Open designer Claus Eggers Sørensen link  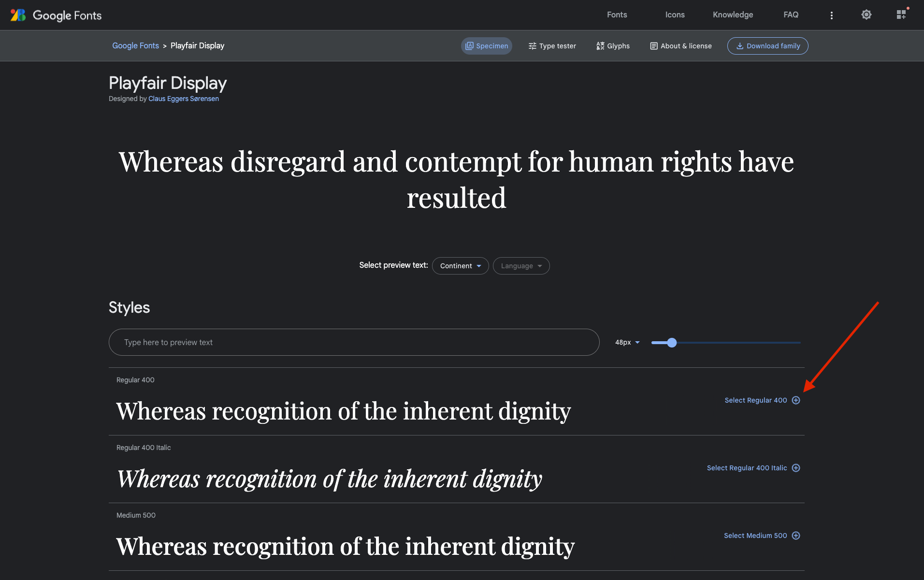pos(184,99)
